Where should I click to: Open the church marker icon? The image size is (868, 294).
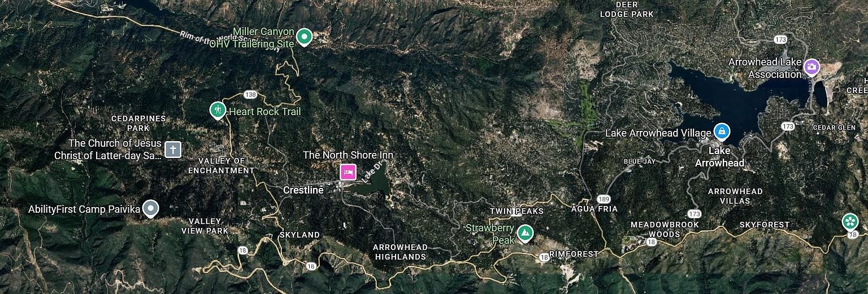tap(173, 150)
